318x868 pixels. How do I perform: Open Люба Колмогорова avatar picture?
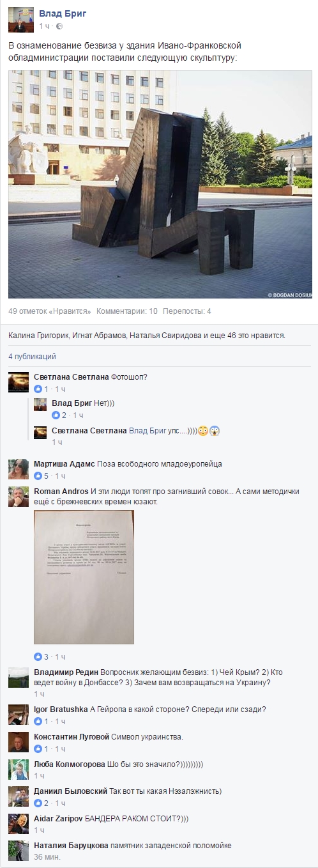pos(19,769)
